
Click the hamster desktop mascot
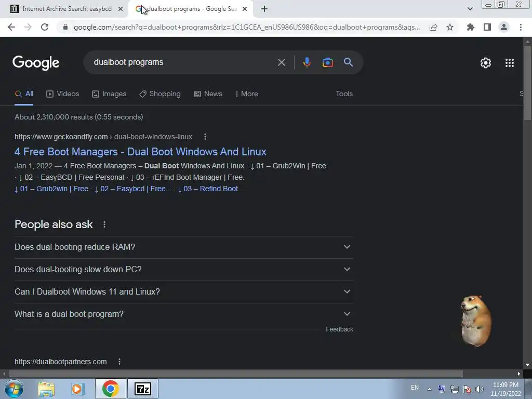tap(476, 321)
